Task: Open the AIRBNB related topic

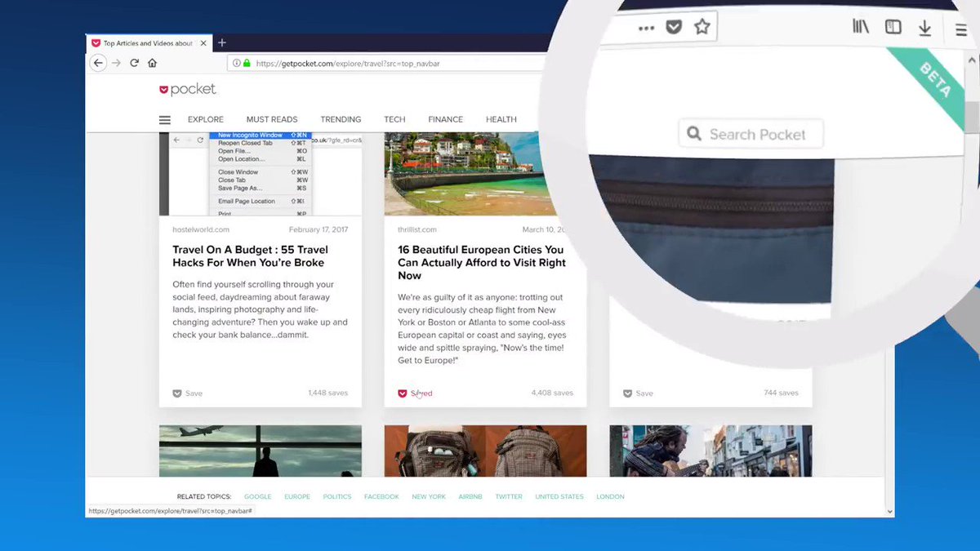Action: (470, 497)
